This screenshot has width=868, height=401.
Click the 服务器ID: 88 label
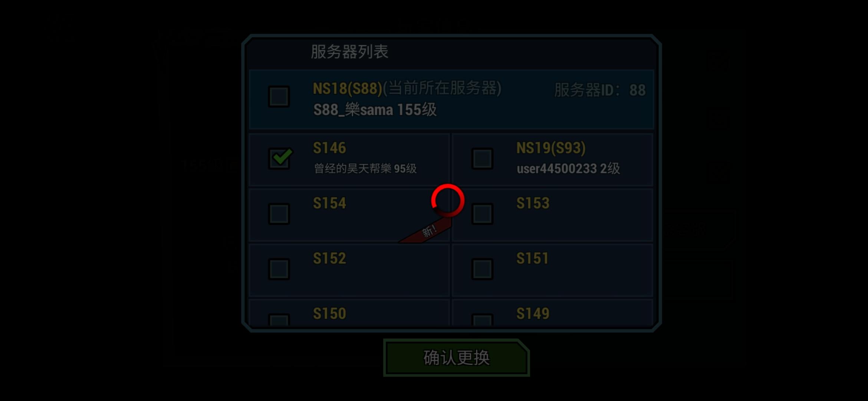pyautogui.click(x=600, y=90)
